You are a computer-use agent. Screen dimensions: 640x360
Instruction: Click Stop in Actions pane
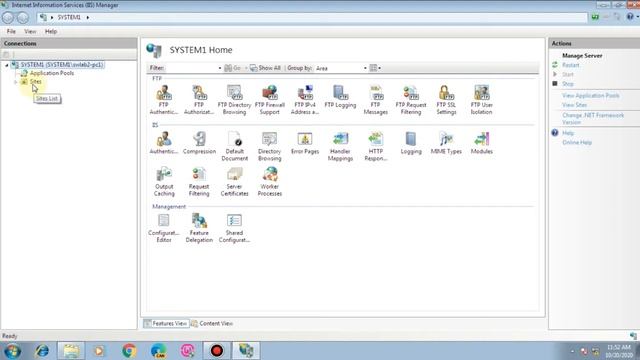[568, 84]
